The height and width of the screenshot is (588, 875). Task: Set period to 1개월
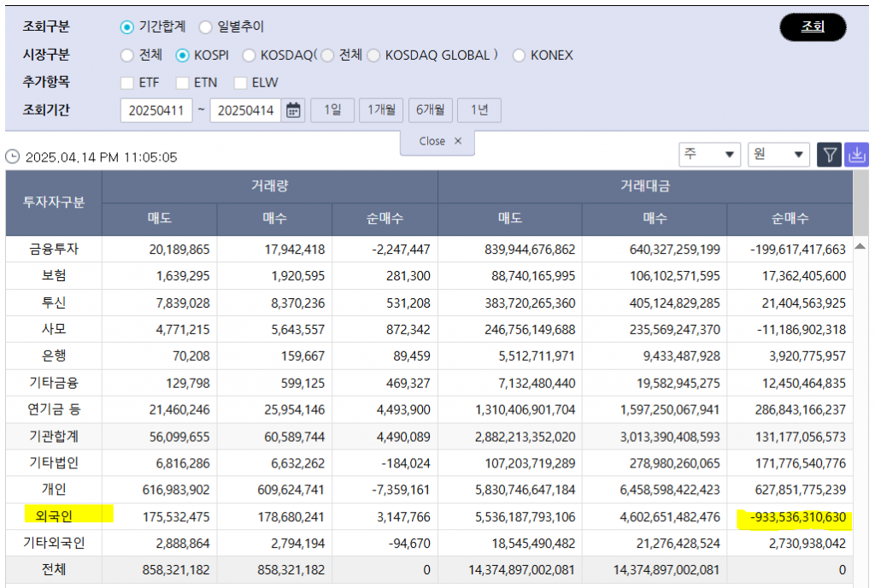pyautogui.click(x=381, y=110)
